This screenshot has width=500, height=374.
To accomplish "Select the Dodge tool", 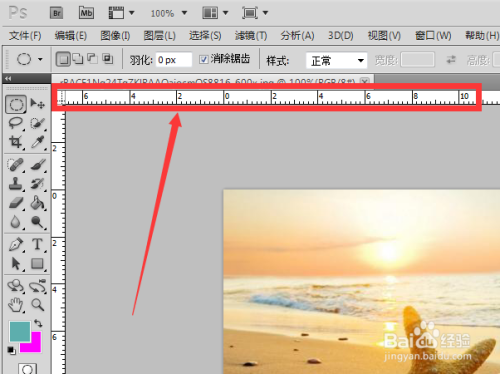I will [37, 222].
